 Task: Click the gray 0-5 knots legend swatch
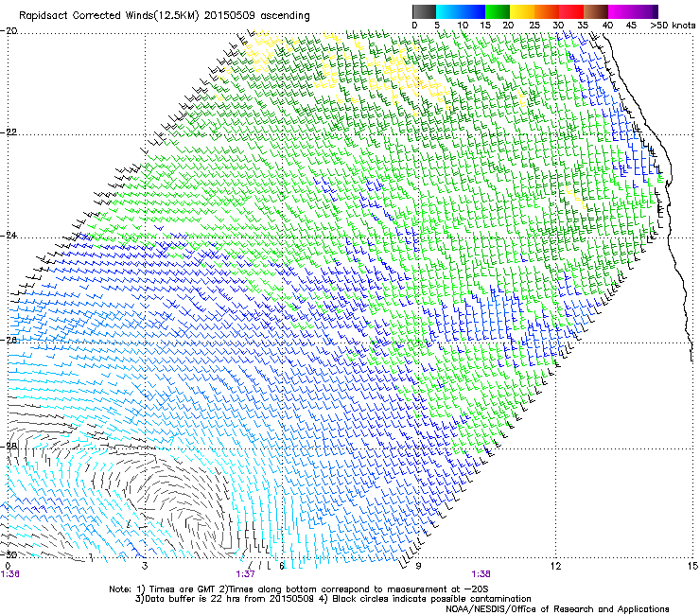point(424,11)
